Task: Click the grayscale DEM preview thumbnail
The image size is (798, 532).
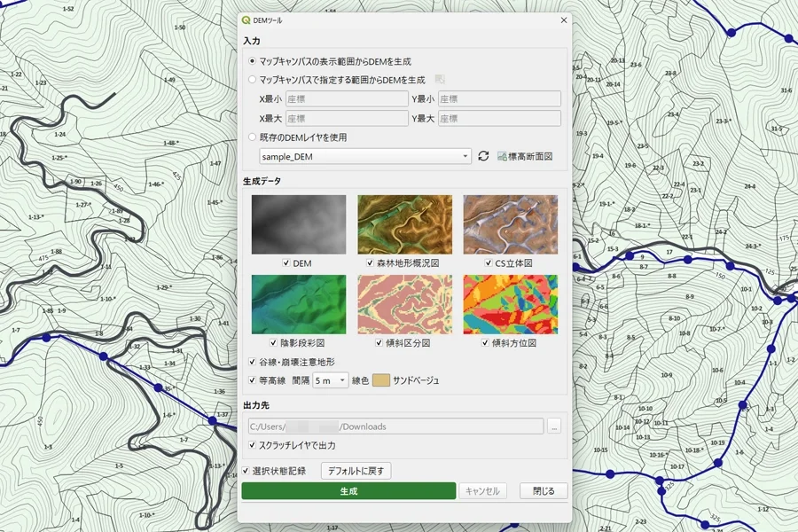Action: pos(299,224)
